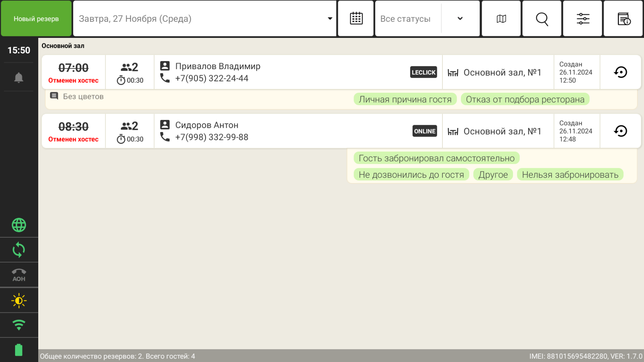This screenshot has width=644, height=362.
Task: Open the notifications bell
Action: click(19, 78)
